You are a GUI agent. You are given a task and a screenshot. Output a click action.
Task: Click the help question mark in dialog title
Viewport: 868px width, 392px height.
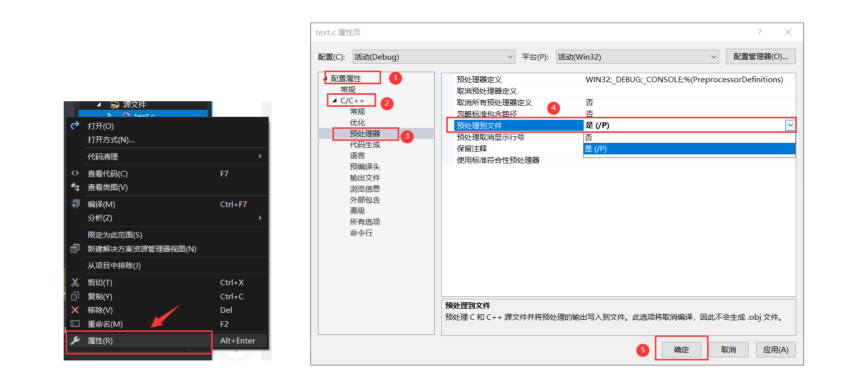click(759, 32)
